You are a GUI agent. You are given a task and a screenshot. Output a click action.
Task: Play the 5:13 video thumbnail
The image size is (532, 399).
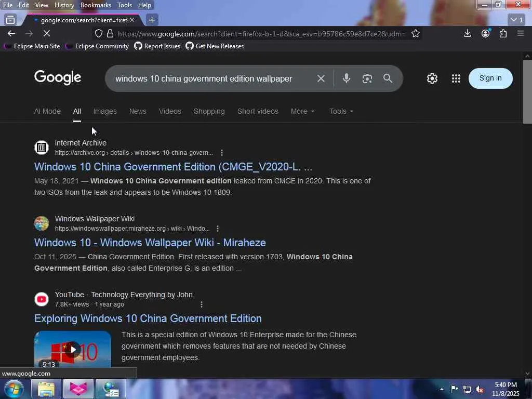73,349
